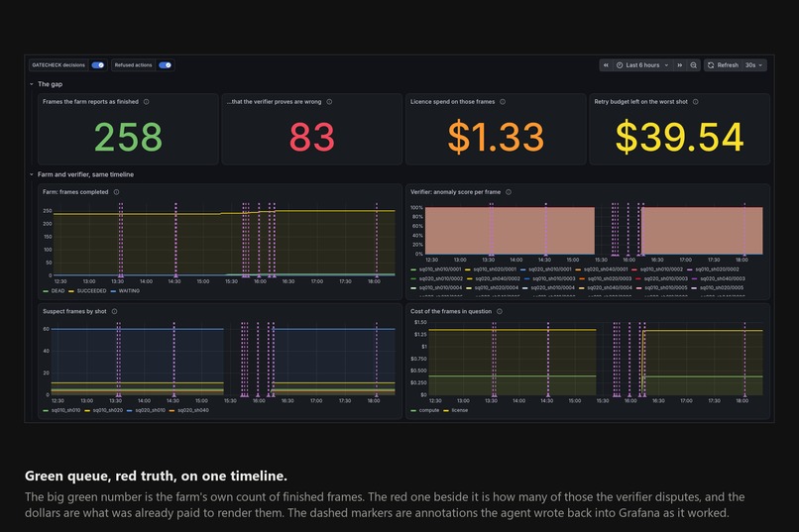Collapse the 'The gap' row
The width and height of the screenshot is (799, 532).
tap(32, 84)
